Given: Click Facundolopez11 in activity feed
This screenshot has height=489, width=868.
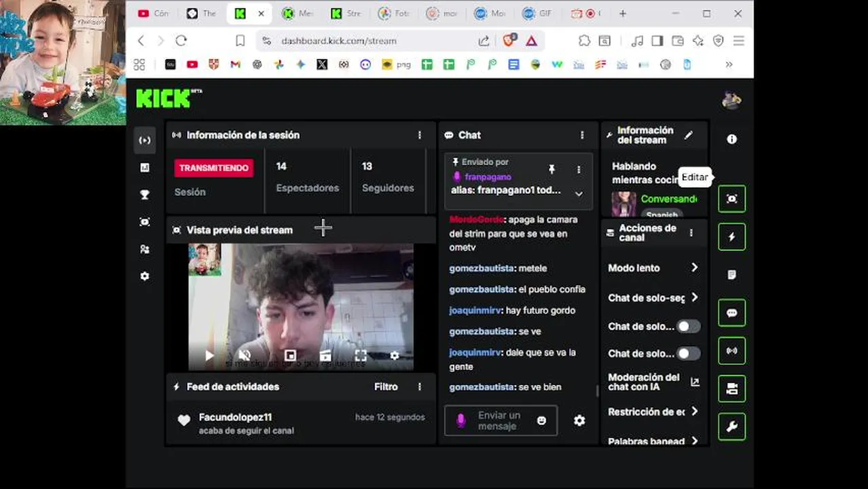Looking at the screenshot, I should [x=235, y=417].
